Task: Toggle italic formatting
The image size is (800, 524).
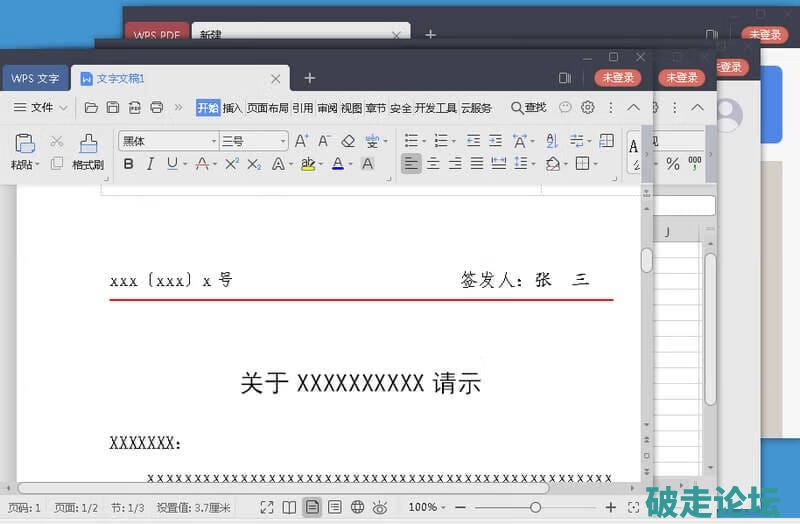Action: [150, 164]
